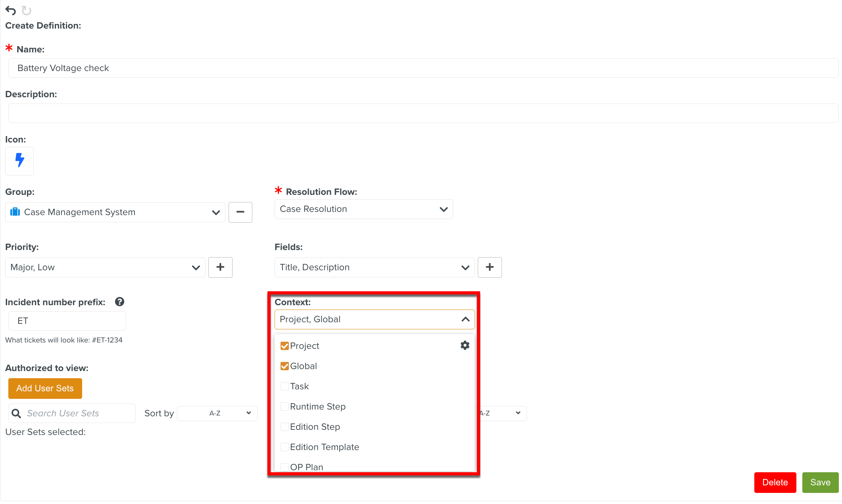Click the text 'What tickets will look like: #ET-1234'
Image resolution: width=842 pixels, height=504 pixels.
pyautogui.click(x=64, y=340)
